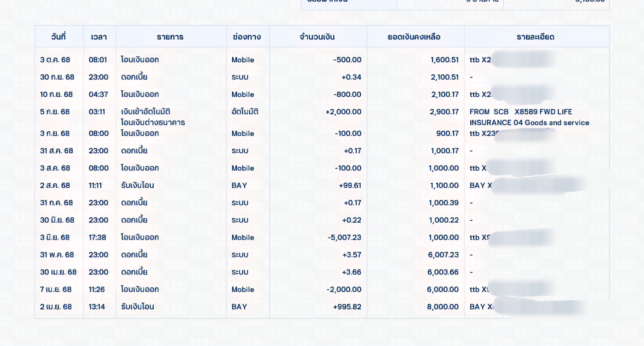The image size is (644, 346).
Task: Click the +3.66 interest amount
Action: click(x=351, y=272)
